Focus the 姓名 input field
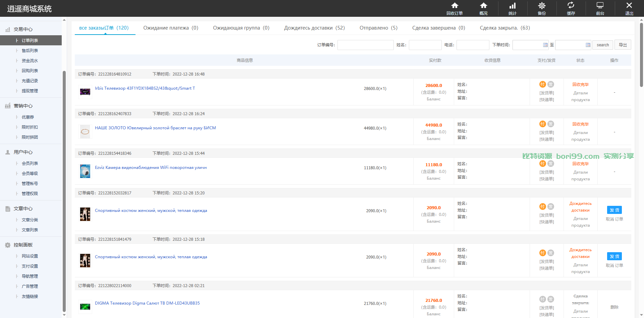644x318 pixels. [425, 45]
